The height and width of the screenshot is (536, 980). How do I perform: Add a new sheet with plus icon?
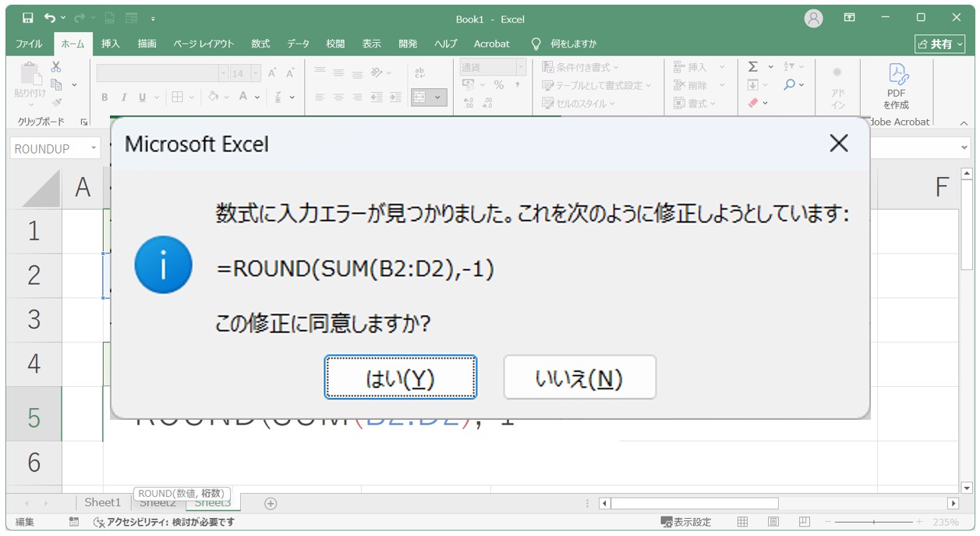coord(271,503)
